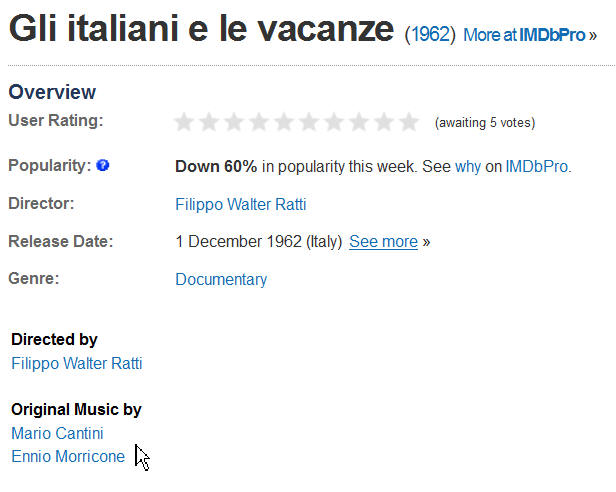
Task: Open the 'why' popularity link
Action: 468,167
